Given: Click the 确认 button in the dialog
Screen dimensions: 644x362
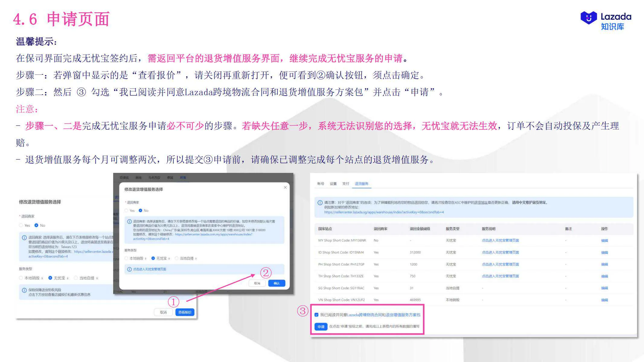Looking at the screenshot, I should click(277, 283).
